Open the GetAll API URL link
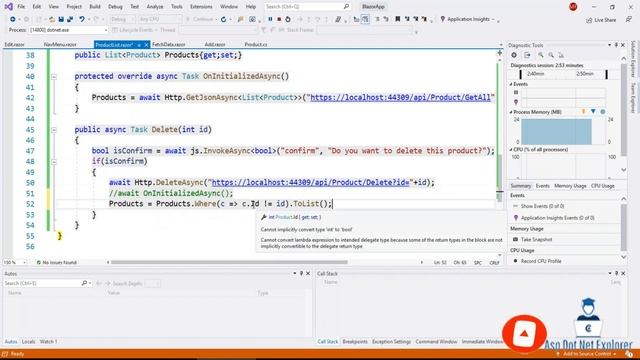This screenshot has width=640, height=360. 400,98
